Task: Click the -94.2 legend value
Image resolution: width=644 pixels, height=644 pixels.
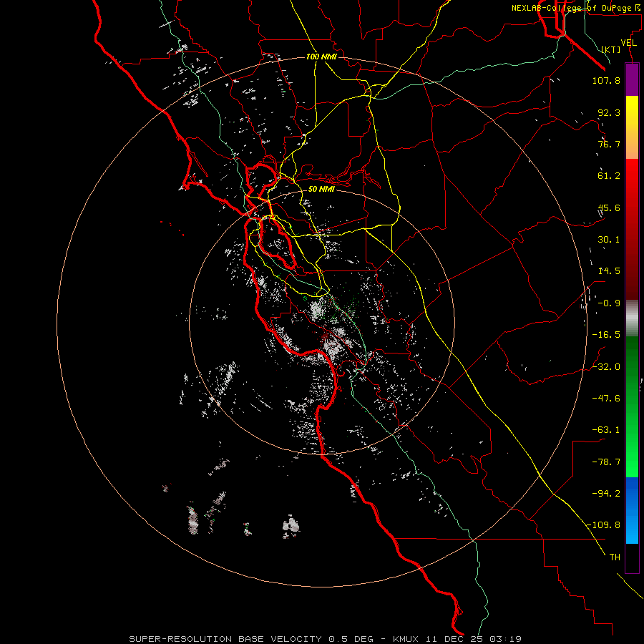Action: (606, 493)
